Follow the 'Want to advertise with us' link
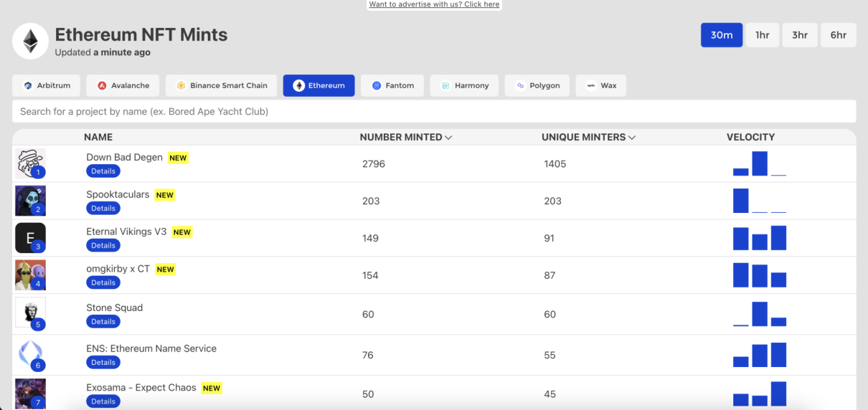Viewport: 868px width, 410px height. [434, 4]
